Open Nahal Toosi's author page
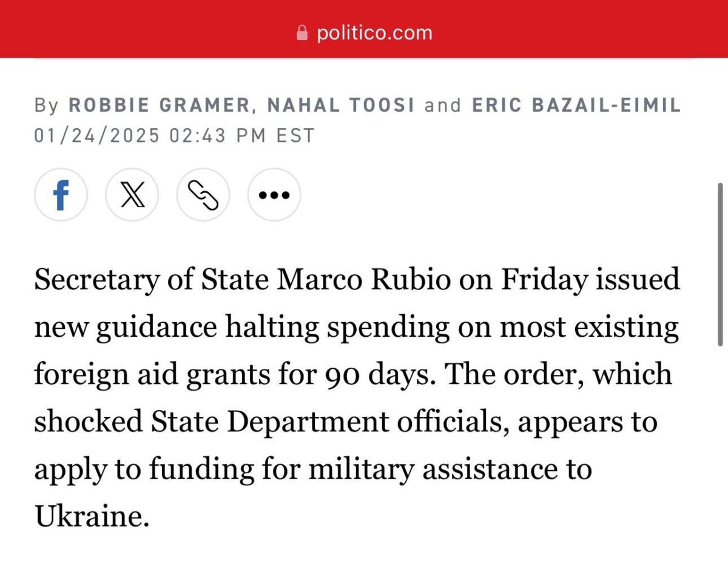The height and width of the screenshot is (563, 728). pyautogui.click(x=341, y=105)
